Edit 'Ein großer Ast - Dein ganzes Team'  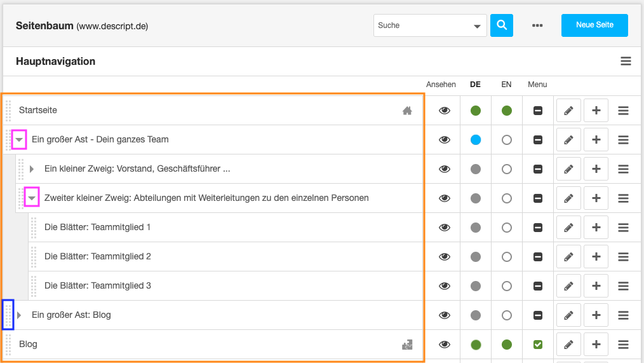point(568,140)
